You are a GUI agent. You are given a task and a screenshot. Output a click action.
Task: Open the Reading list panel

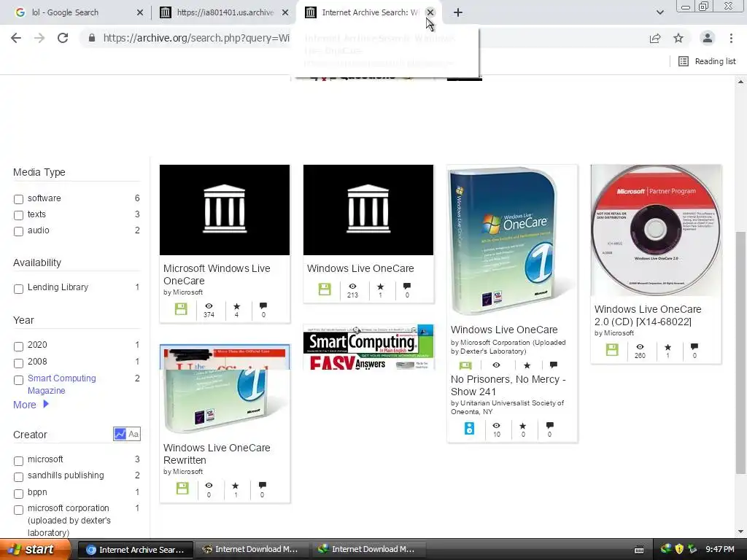707,61
